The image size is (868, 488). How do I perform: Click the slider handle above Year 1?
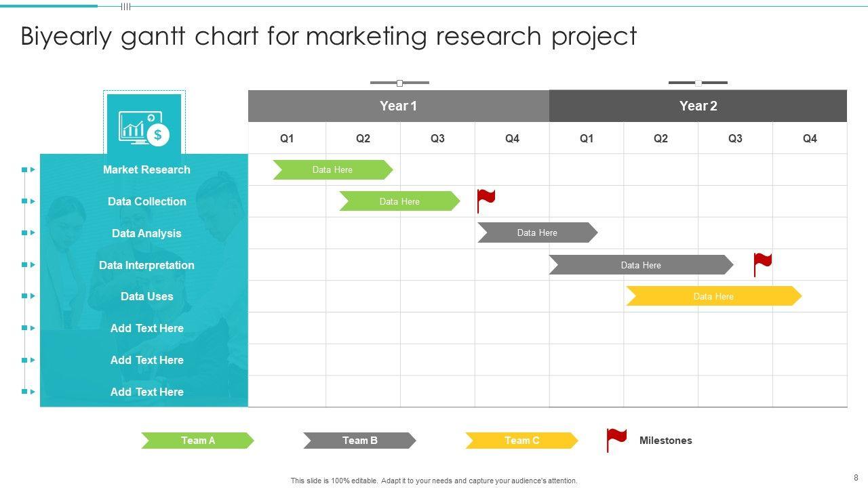399,83
